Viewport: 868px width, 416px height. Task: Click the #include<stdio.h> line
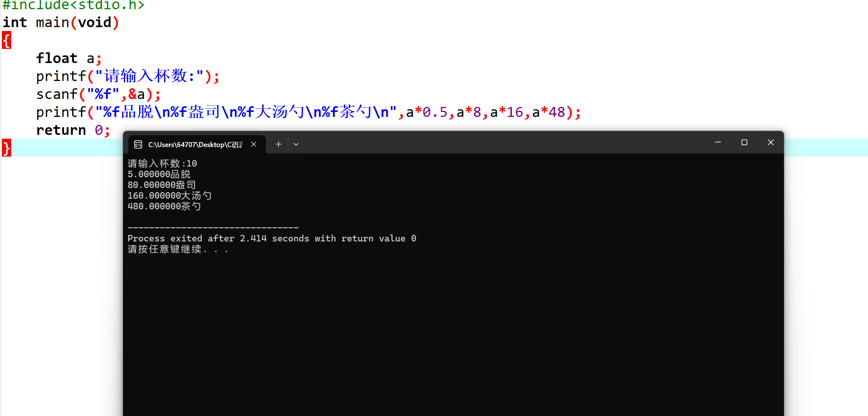coord(73,5)
